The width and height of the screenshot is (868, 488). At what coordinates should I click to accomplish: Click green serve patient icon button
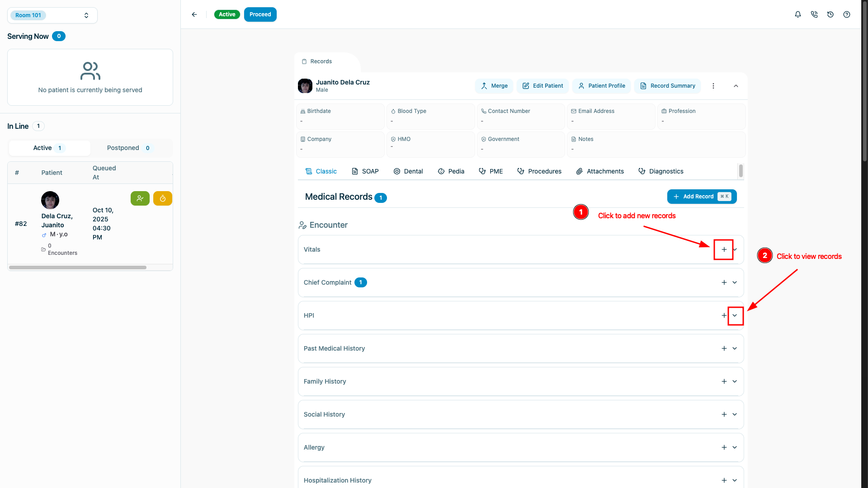point(140,198)
